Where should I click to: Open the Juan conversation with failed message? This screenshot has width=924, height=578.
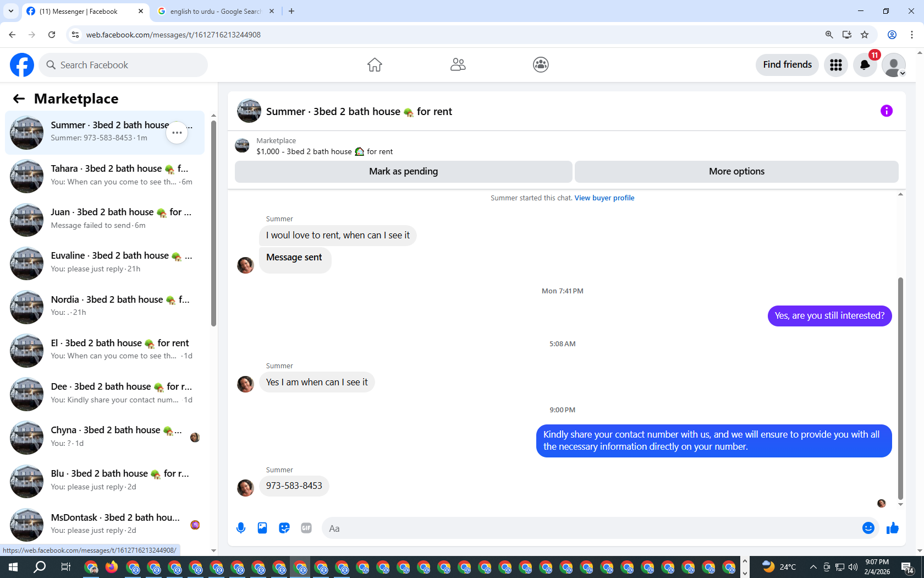point(105,219)
